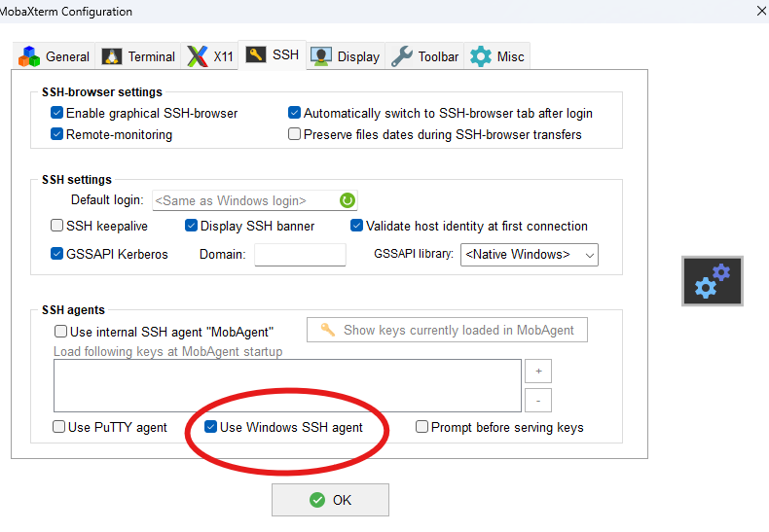The image size is (769, 532).
Task: Close the MobaXterm Configuration window
Action: [x=761, y=11]
